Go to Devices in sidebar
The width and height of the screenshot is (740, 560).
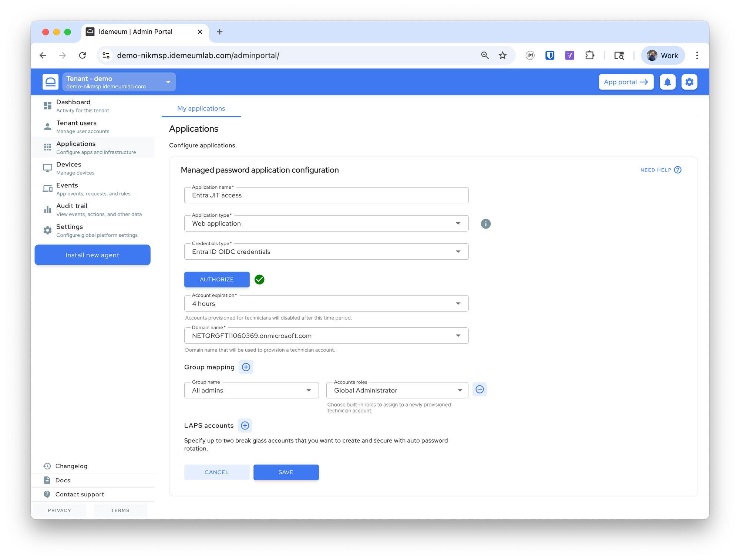tap(92, 168)
